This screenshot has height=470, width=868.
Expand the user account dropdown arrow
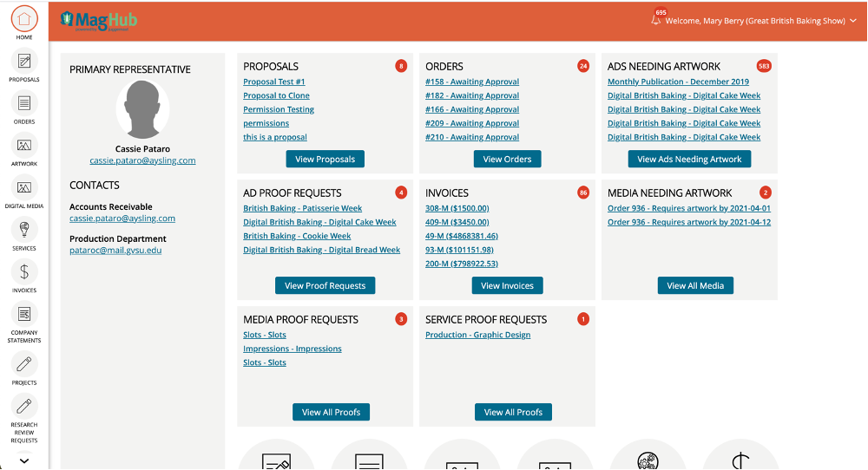[x=853, y=21]
